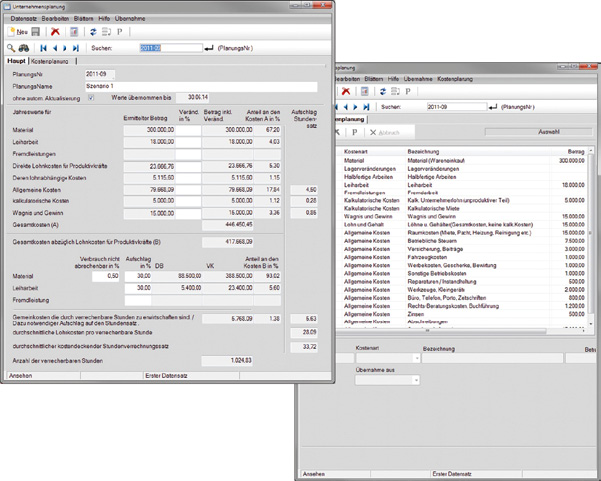This screenshot has width=601, height=481.
Task: Select row 'Material (Wareneinkauf'
Action: click(x=461, y=161)
